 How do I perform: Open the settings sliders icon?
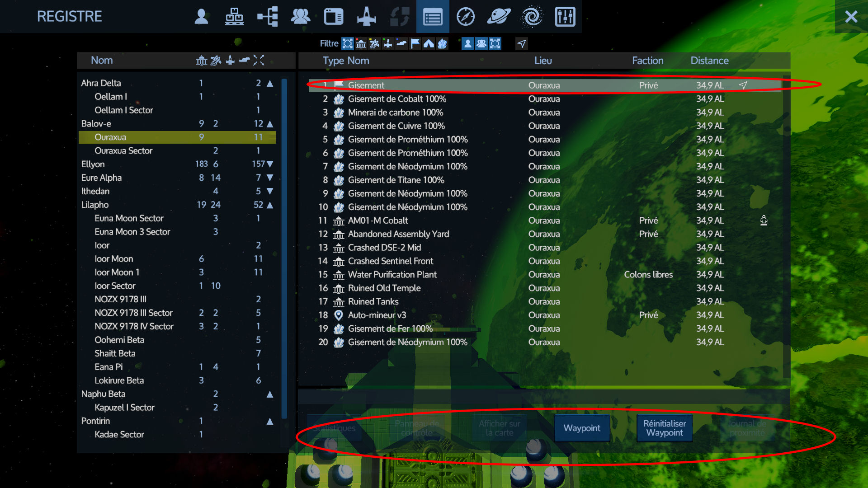[565, 17]
